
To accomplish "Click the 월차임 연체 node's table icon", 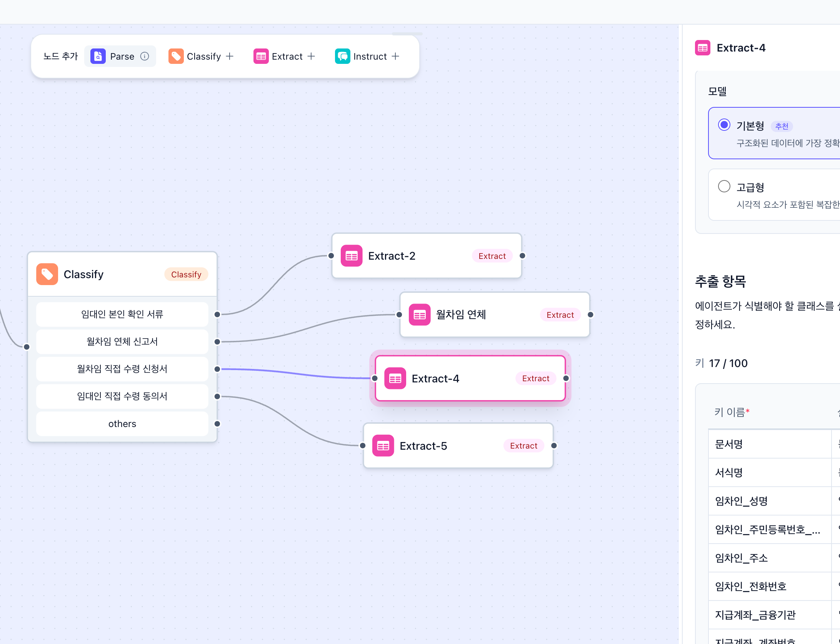I will [420, 315].
